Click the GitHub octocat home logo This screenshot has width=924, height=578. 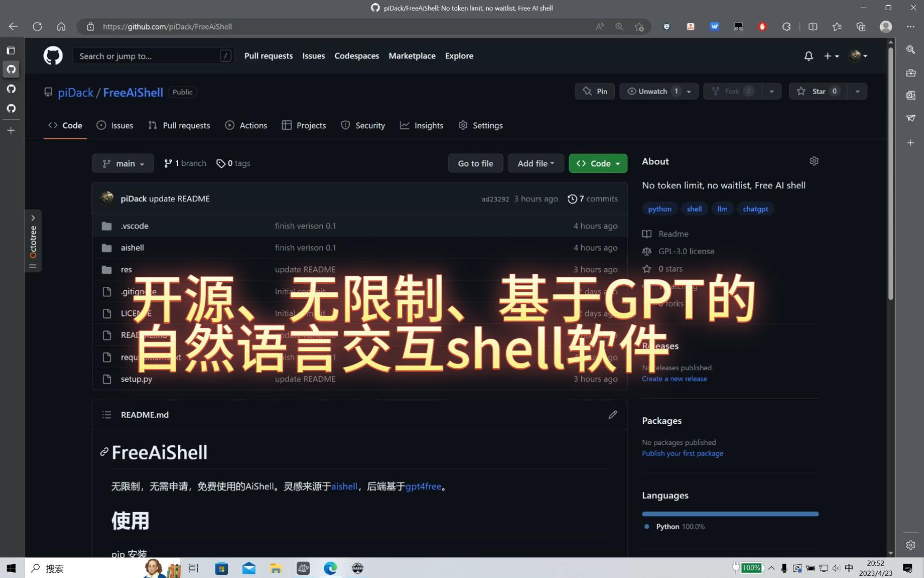click(52, 56)
